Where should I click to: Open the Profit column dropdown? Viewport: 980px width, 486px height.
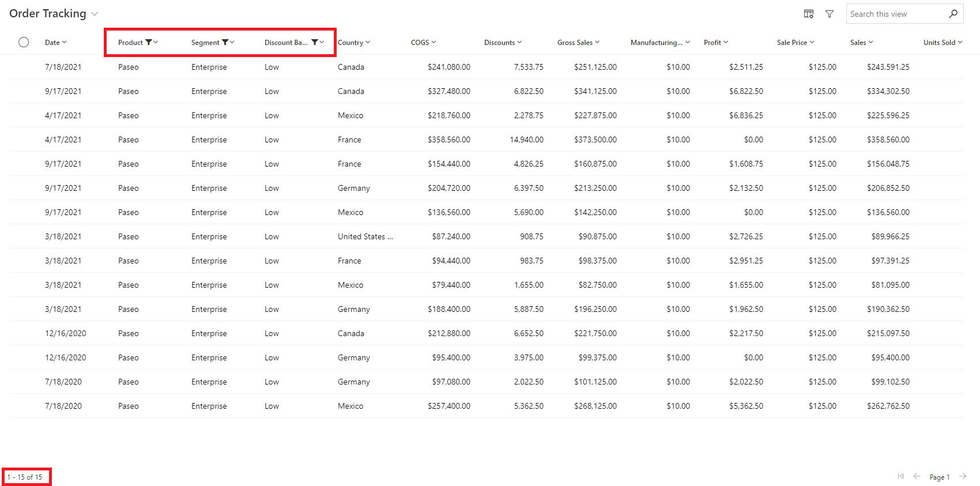(726, 42)
